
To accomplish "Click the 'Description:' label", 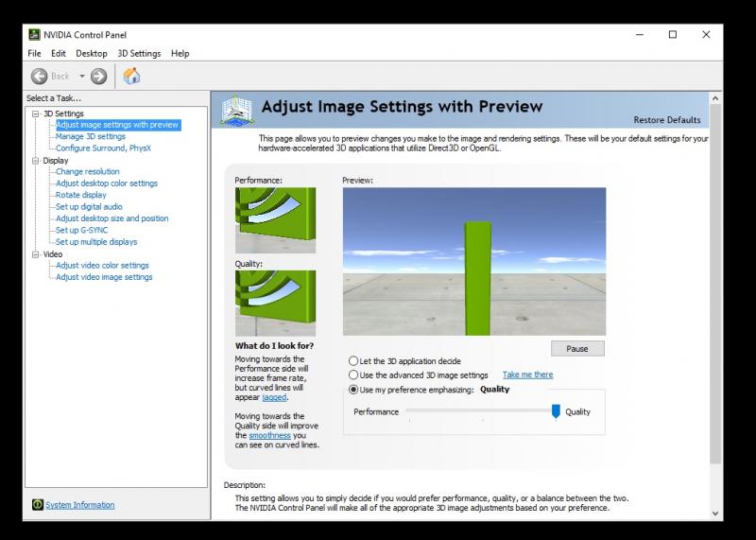I will pos(245,485).
